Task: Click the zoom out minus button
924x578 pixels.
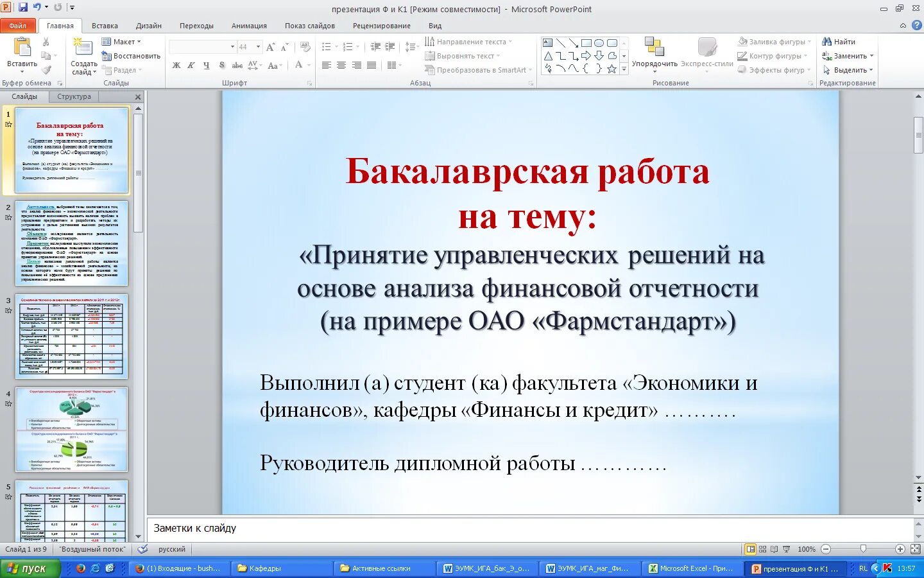Action: [826, 549]
